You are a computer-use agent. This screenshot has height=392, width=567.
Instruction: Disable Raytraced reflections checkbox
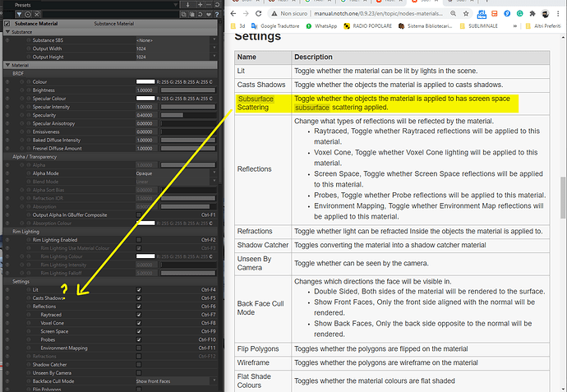(139, 315)
